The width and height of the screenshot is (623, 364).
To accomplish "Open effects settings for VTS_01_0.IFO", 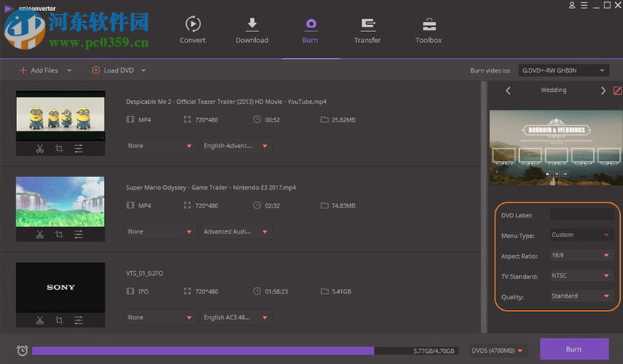I will (79, 320).
